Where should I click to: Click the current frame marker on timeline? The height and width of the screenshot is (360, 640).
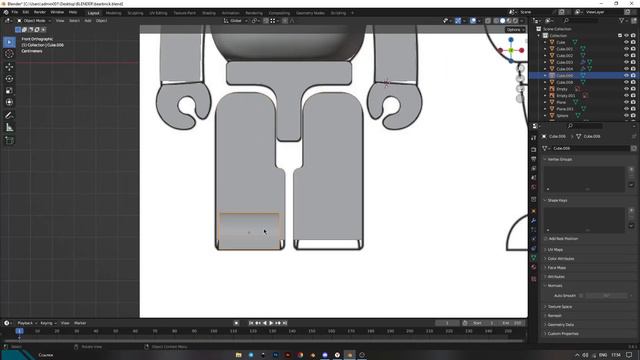[x=19, y=331]
